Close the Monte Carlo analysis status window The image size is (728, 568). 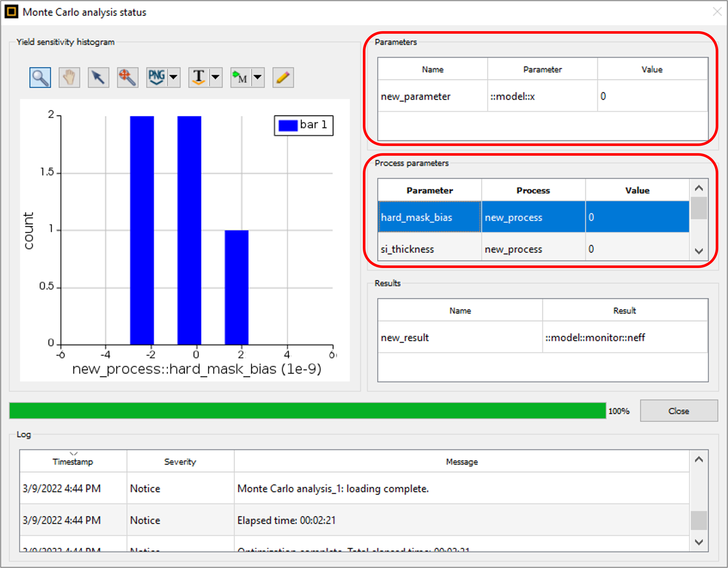[717, 12]
